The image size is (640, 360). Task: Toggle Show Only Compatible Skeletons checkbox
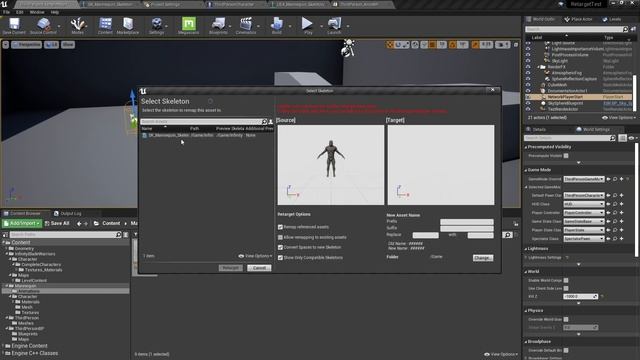click(x=280, y=258)
